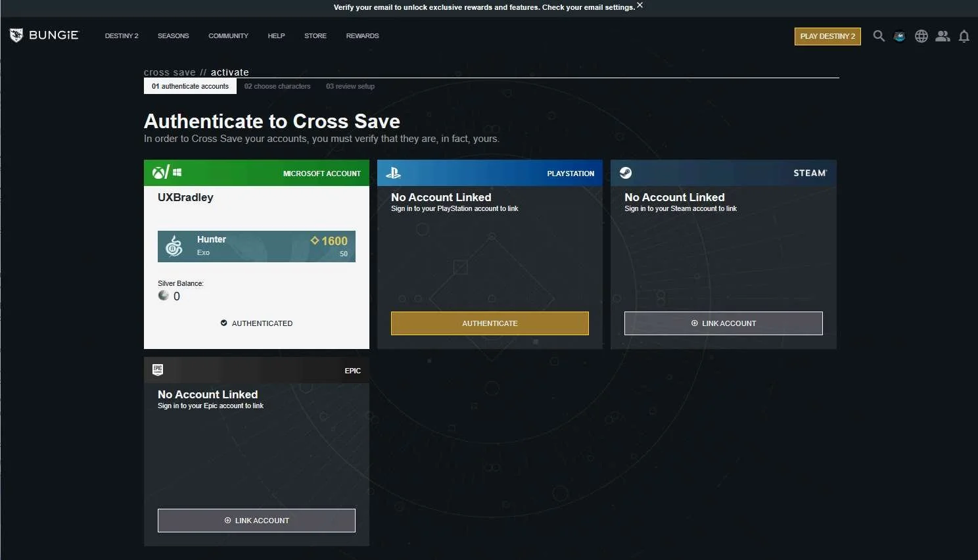Click the Silver currency coin icon
This screenshot has width=978, height=560.
tap(164, 296)
